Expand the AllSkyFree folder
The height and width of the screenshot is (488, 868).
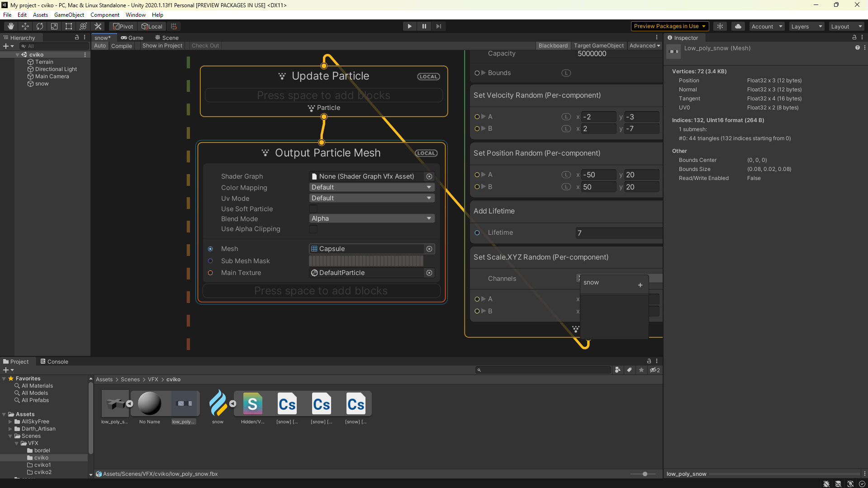click(x=10, y=422)
